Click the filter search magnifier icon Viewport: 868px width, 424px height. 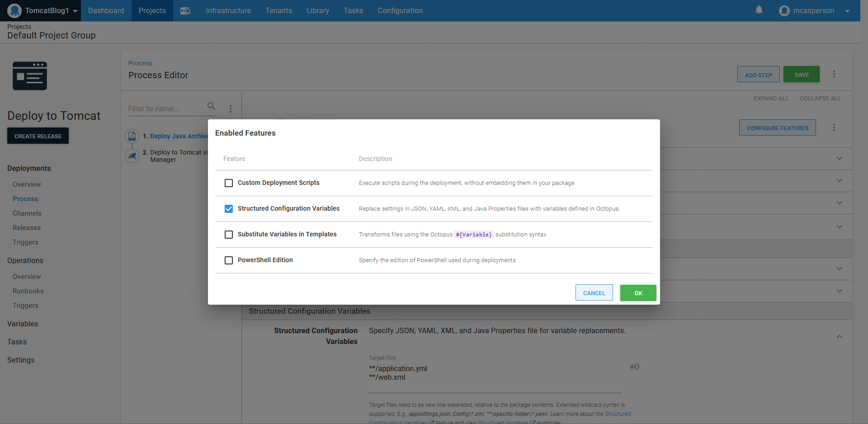(211, 106)
